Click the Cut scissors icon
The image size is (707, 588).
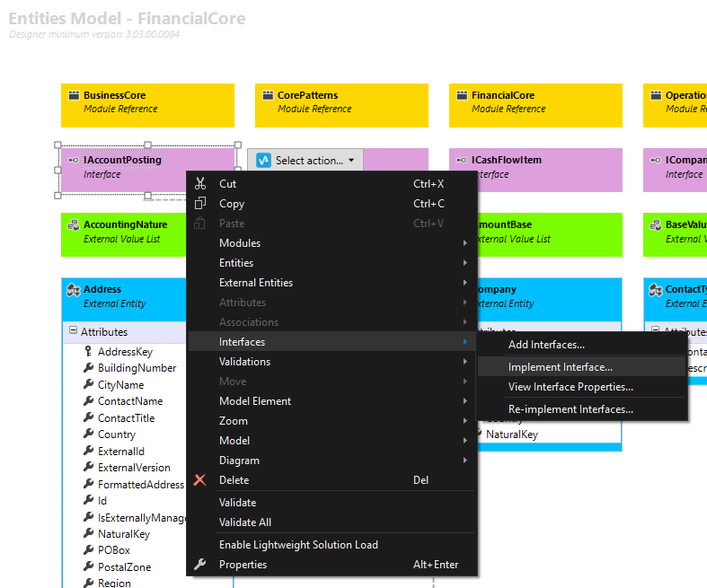200,183
